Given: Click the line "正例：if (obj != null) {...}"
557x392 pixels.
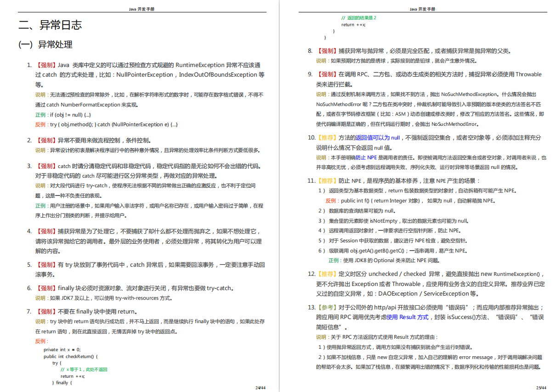Looking at the screenshot, I should tap(63, 115).
